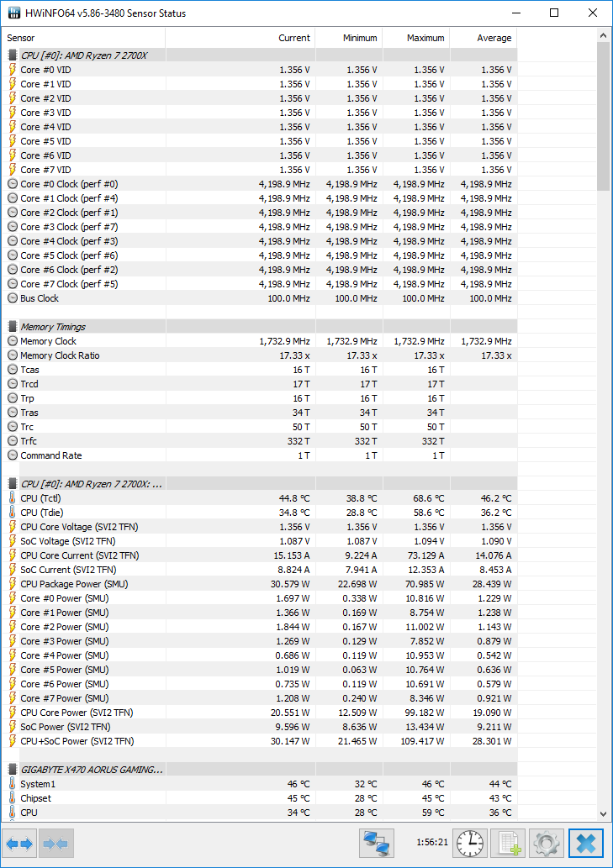Click the lightning icon for CPU Package Power

coord(13,583)
